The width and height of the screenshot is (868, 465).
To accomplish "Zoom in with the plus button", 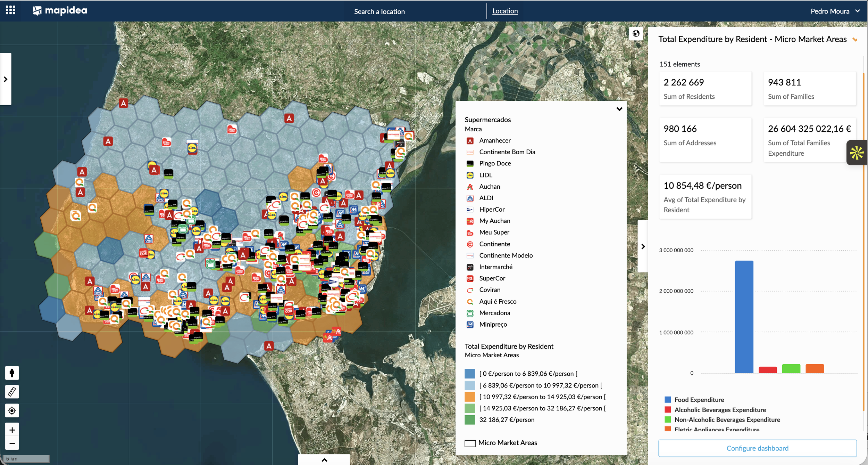I will (12, 430).
